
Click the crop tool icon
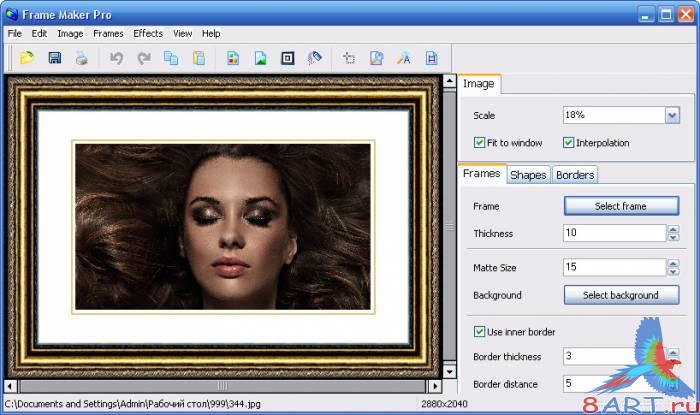click(349, 58)
